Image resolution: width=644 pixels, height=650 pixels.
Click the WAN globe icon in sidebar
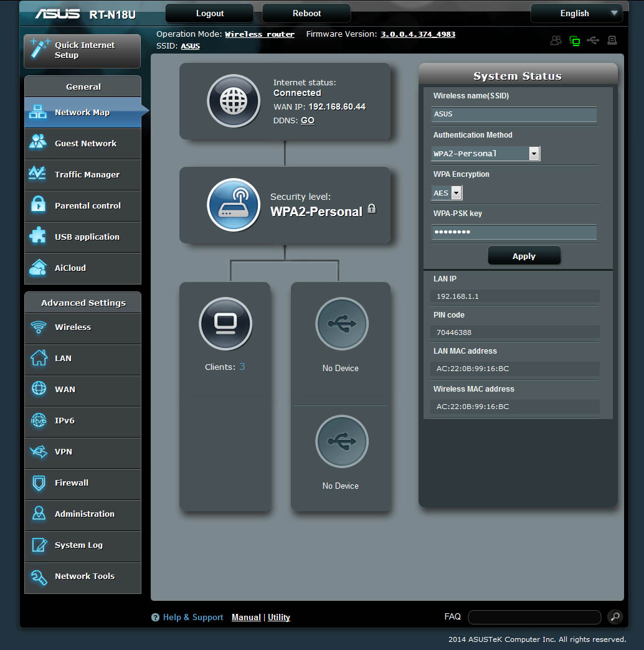pos(39,389)
